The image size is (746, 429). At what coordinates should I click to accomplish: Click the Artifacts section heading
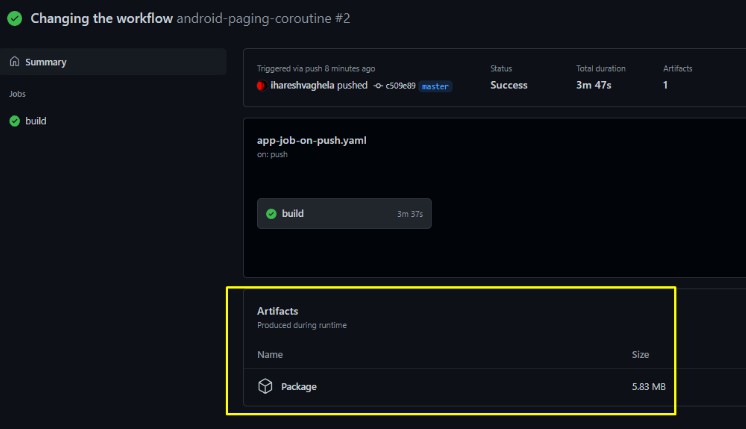pyautogui.click(x=277, y=311)
